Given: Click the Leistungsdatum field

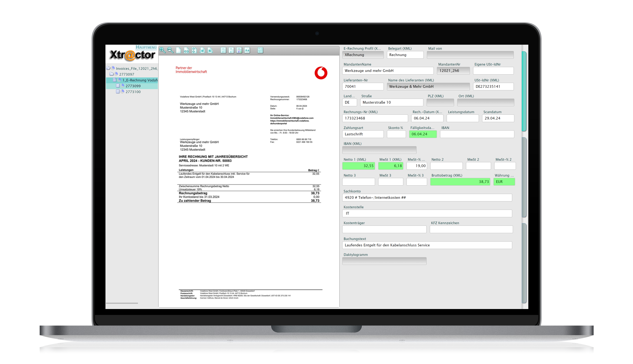Looking at the screenshot, I should 463,118.
